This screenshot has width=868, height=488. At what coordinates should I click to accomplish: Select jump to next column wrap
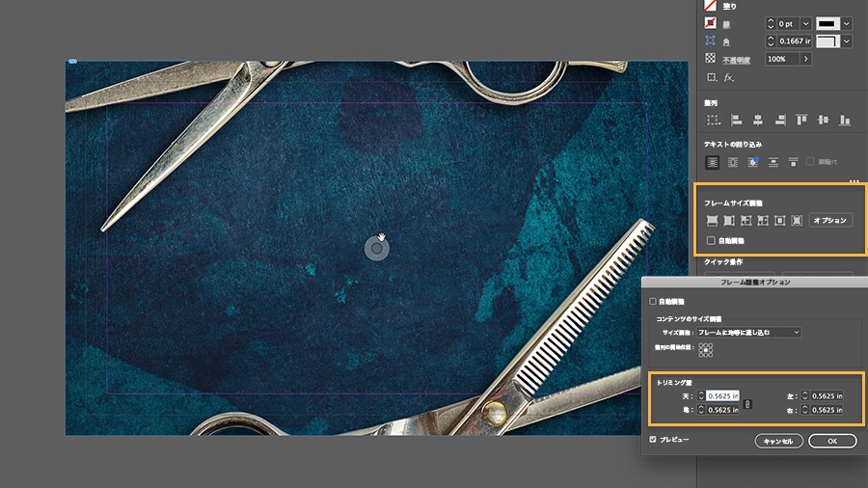point(794,162)
